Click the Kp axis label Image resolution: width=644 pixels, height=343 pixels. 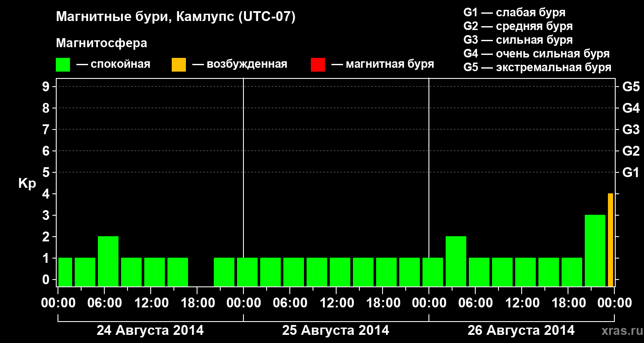pyautogui.click(x=27, y=184)
